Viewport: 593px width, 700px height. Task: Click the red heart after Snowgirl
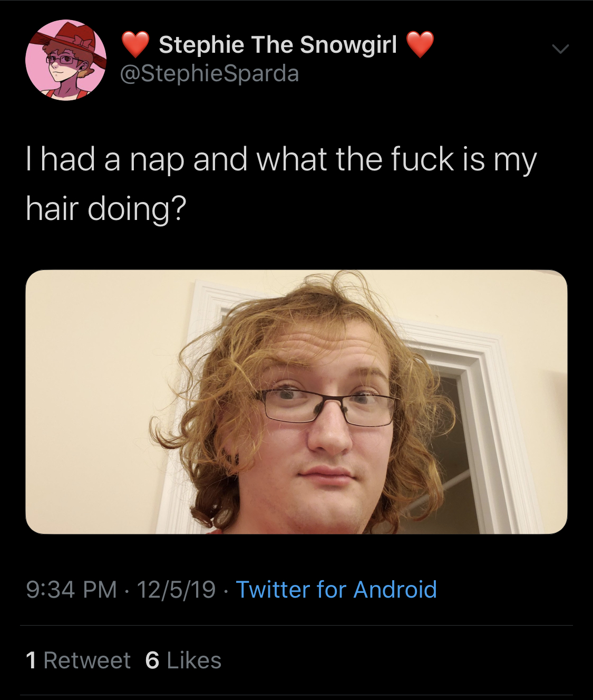[x=420, y=44]
